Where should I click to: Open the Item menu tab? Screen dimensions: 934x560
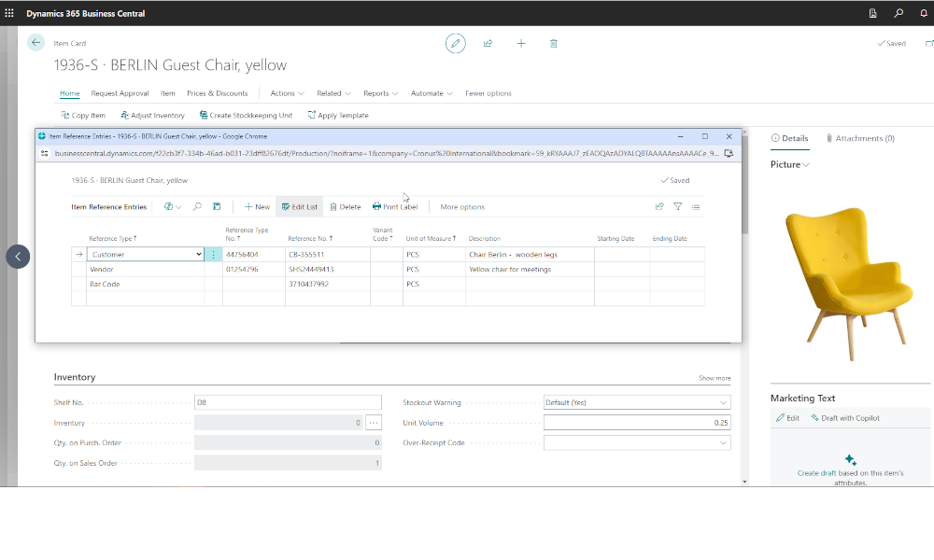[167, 93]
